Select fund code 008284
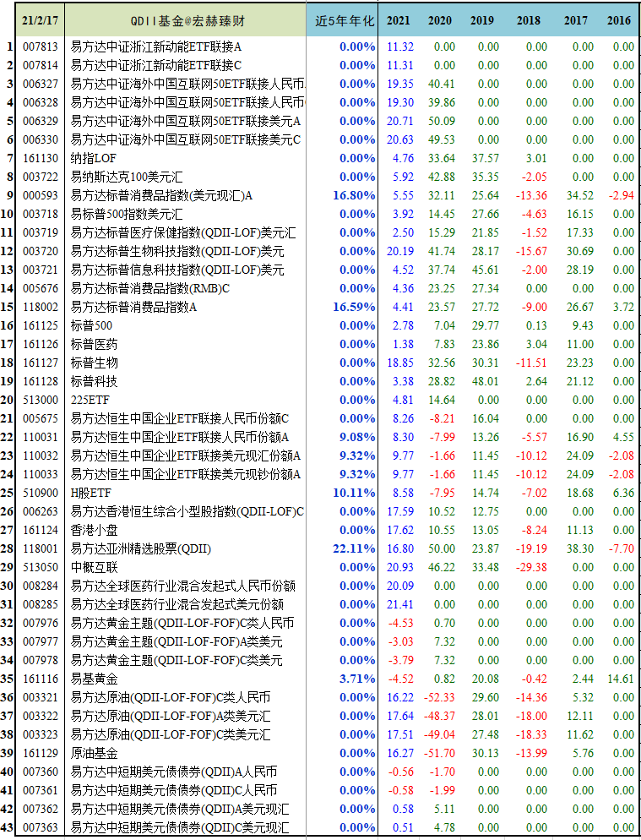 [41, 586]
